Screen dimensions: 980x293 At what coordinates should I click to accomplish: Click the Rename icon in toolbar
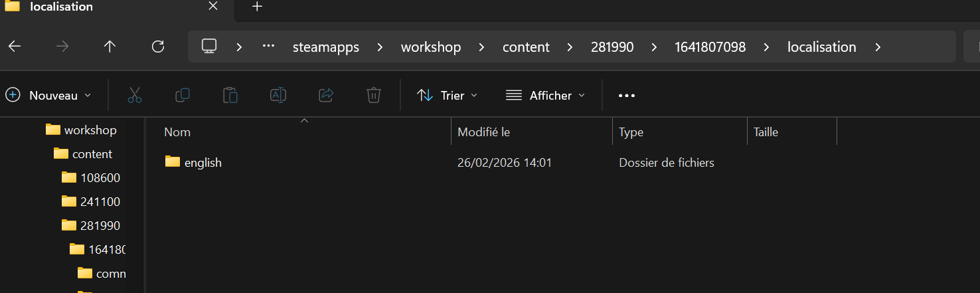point(278,95)
